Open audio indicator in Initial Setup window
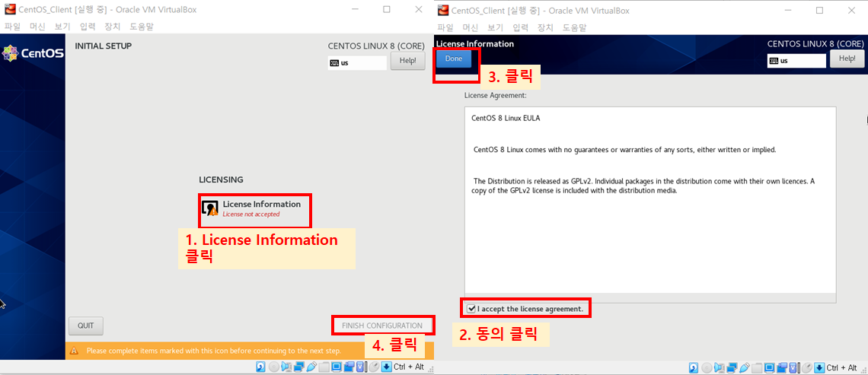The height and width of the screenshot is (375, 868). (x=287, y=367)
